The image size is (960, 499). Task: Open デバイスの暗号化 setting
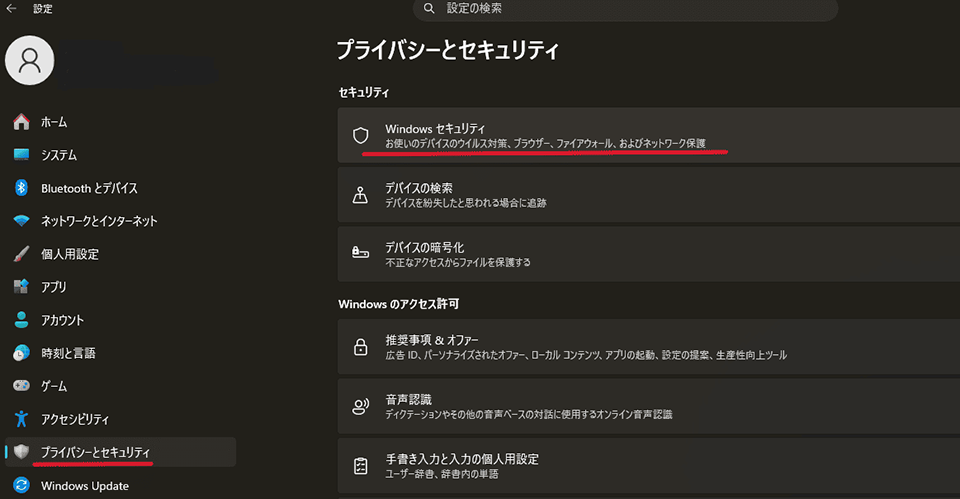click(x=649, y=254)
